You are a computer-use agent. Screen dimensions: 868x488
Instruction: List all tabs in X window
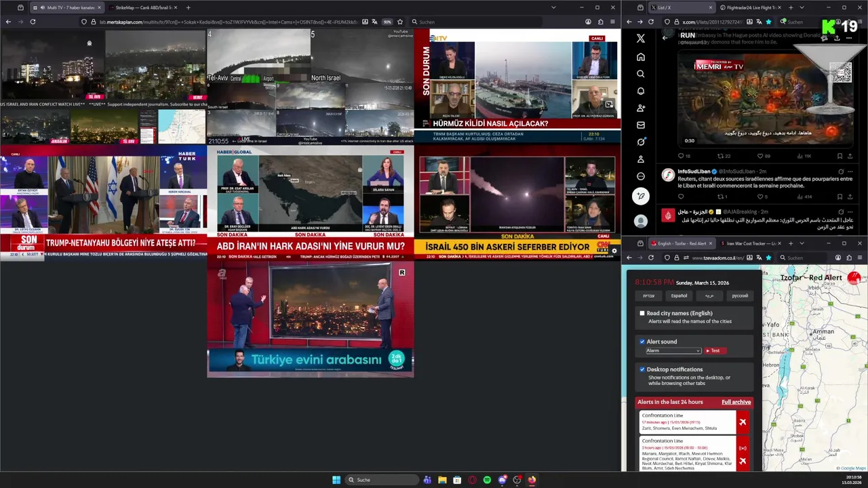coord(802,7)
